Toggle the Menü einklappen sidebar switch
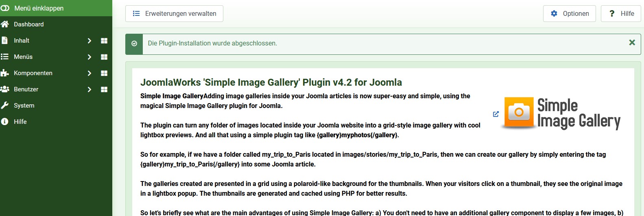Viewport: 644px width, 216px height. tap(5, 8)
